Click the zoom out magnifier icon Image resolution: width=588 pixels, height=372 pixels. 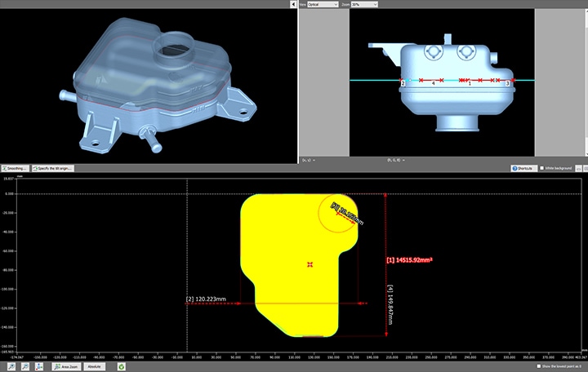click(26, 367)
